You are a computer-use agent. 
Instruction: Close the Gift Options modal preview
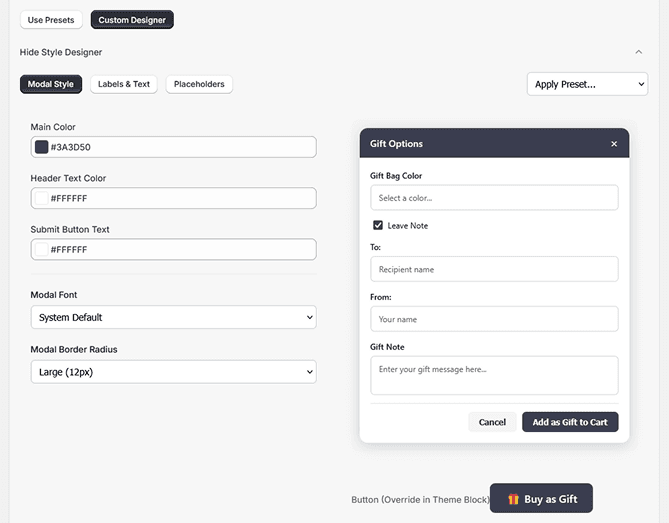pos(614,144)
